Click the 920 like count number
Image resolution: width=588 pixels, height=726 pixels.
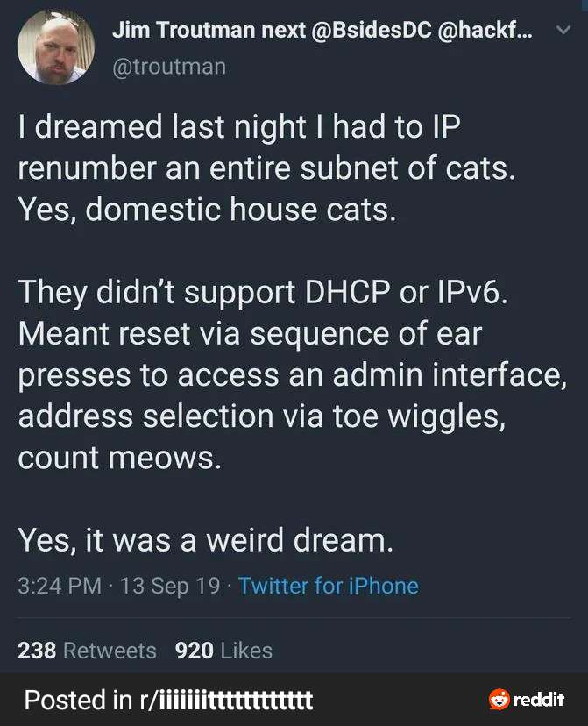point(195,651)
